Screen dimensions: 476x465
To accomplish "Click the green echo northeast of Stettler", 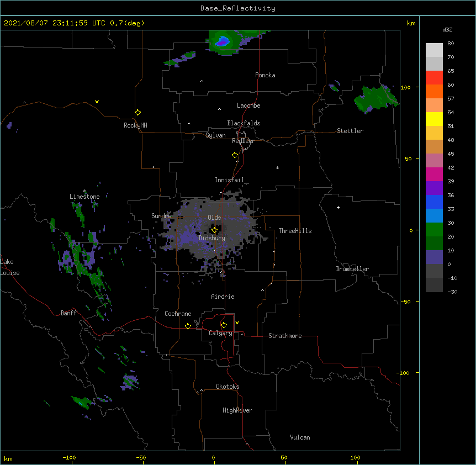I will (377, 98).
